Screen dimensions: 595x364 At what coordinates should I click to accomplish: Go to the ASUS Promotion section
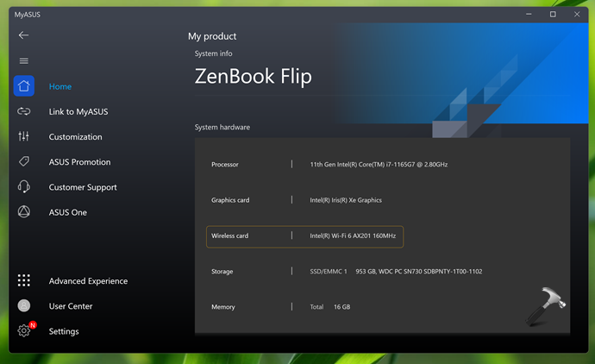(79, 162)
